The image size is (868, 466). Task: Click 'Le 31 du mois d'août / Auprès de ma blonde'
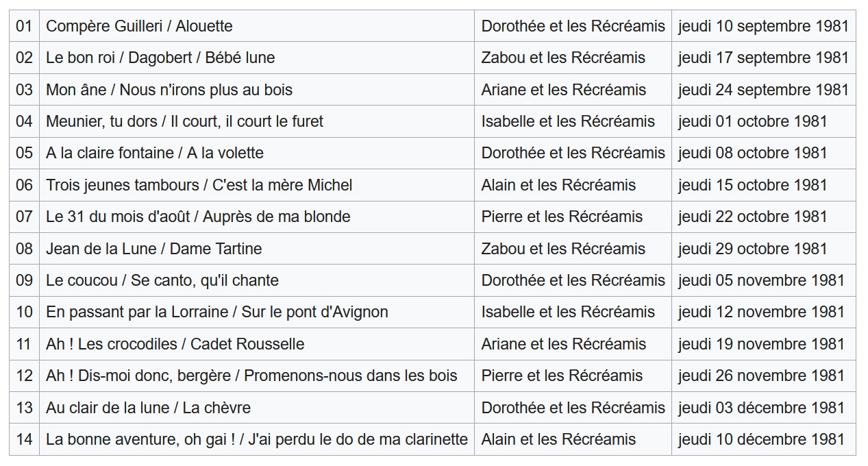(x=198, y=217)
